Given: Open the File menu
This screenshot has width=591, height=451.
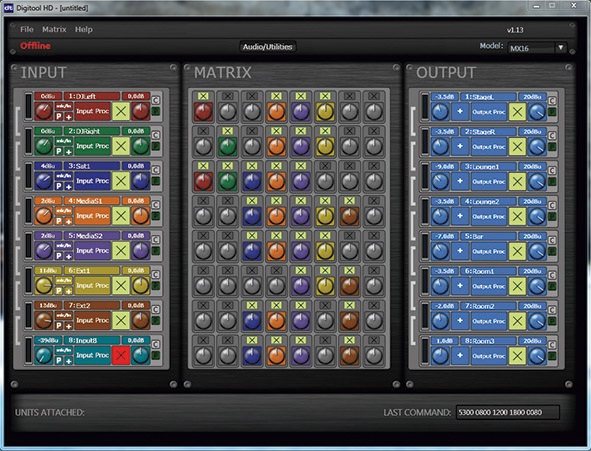Looking at the screenshot, I should click(27, 29).
